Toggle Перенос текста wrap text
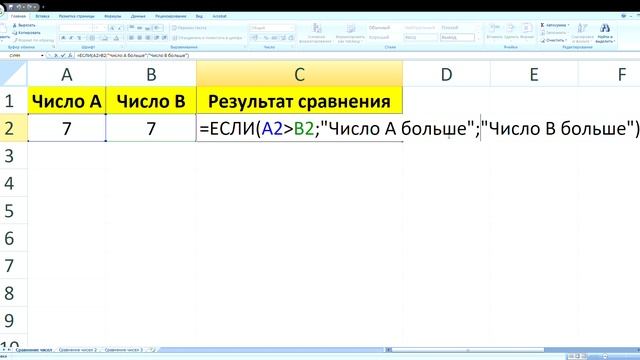The width and height of the screenshot is (640, 360). (x=189, y=28)
